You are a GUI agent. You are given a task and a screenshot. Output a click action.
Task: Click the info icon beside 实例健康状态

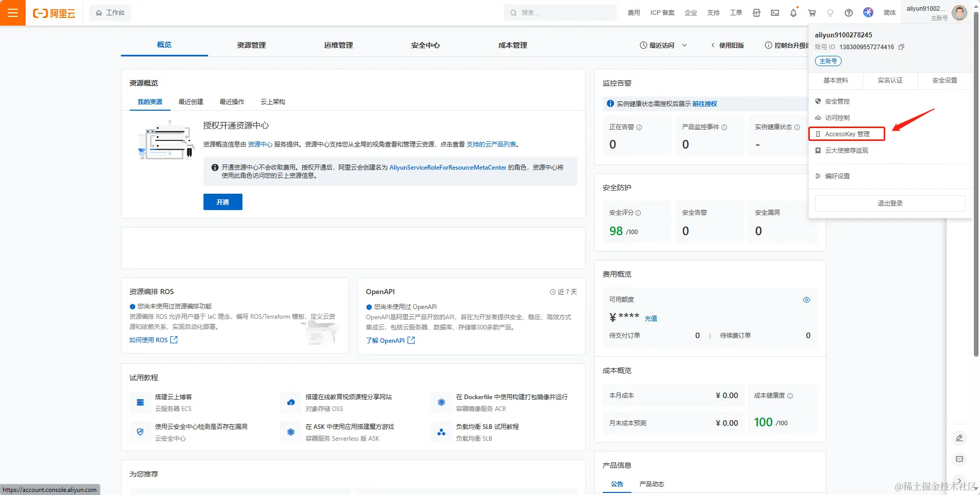(797, 127)
